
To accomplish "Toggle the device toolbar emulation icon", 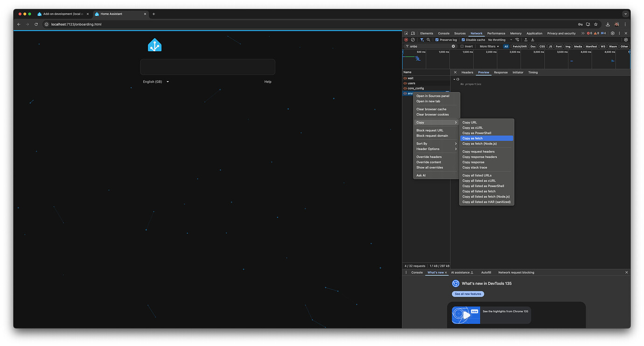I will 413,33.
